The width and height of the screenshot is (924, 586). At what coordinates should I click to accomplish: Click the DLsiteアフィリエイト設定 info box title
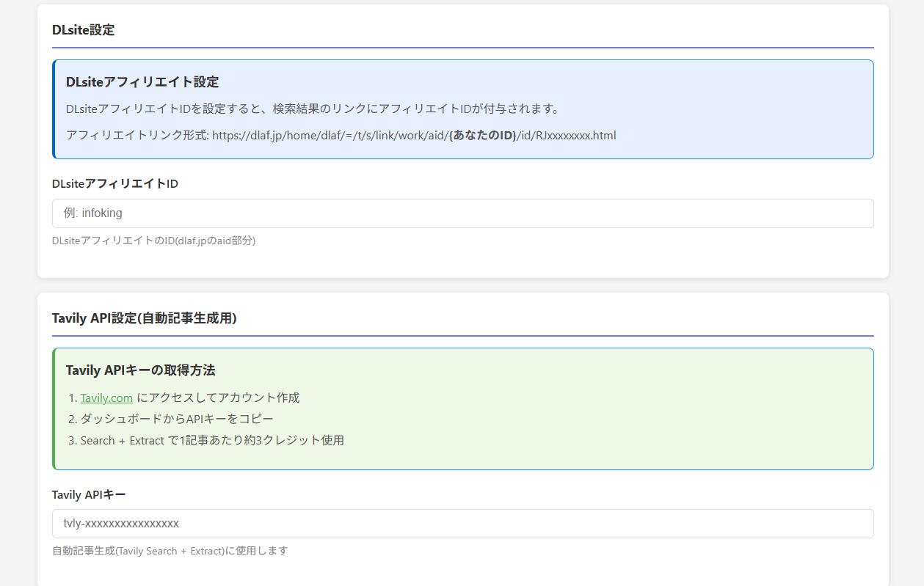pyautogui.click(x=142, y=82)
